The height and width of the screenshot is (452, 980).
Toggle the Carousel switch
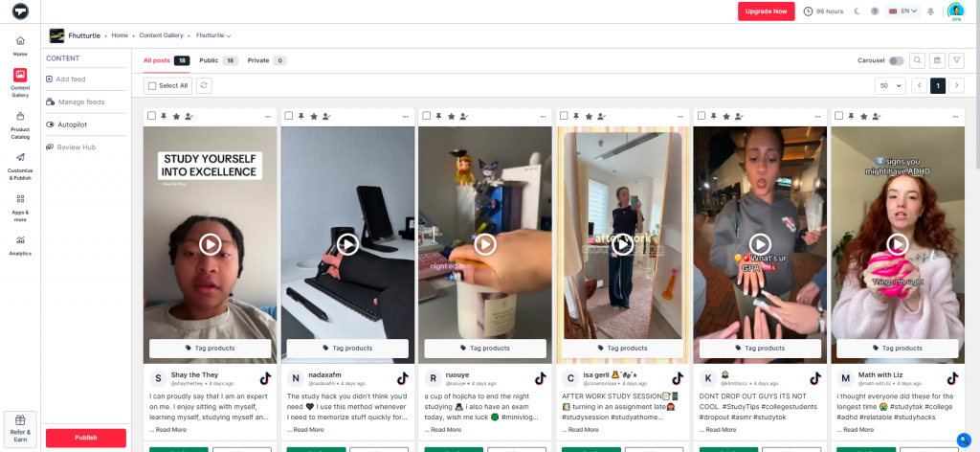pos(896,60)
